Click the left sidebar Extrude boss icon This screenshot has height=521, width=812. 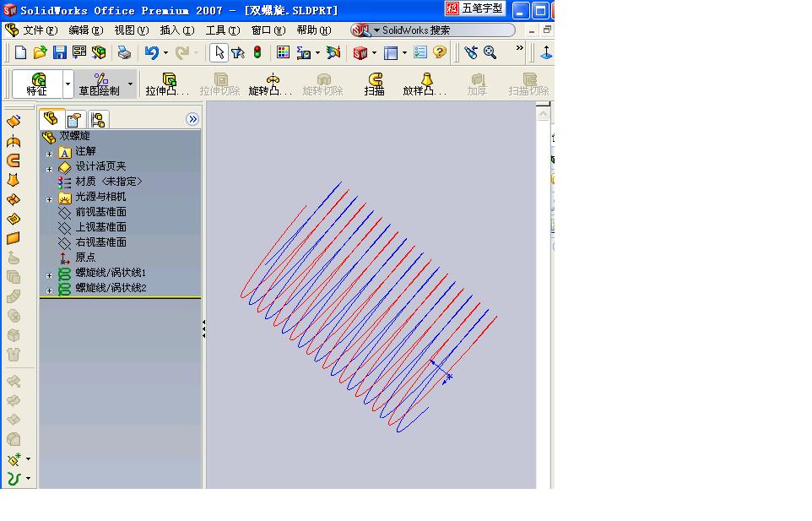pyautogui.click(x=14, y=122)
